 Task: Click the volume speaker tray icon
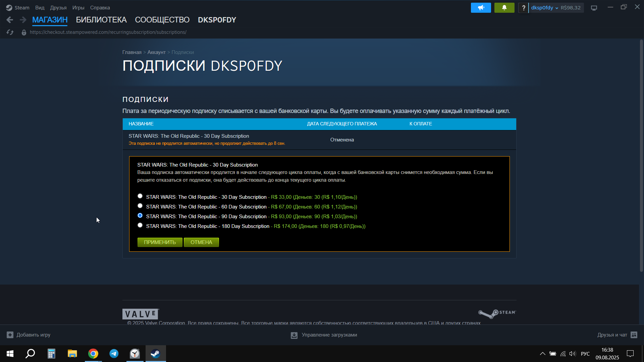coord(572,354)
